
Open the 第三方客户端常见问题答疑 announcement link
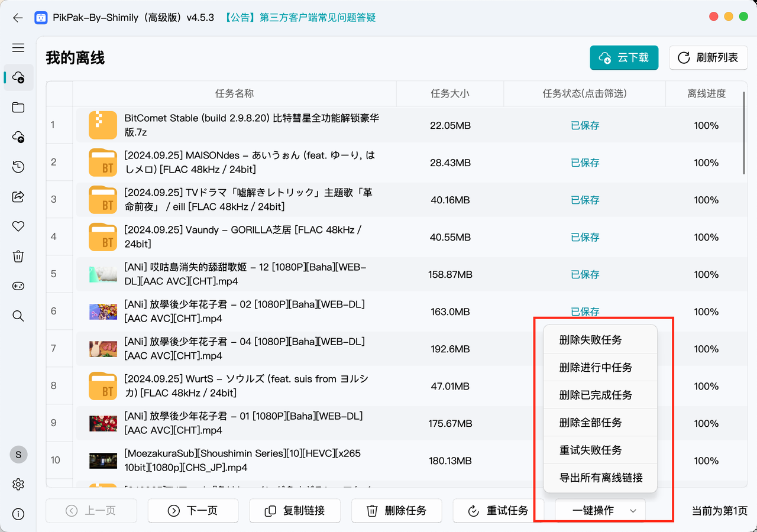coord(300,18)
